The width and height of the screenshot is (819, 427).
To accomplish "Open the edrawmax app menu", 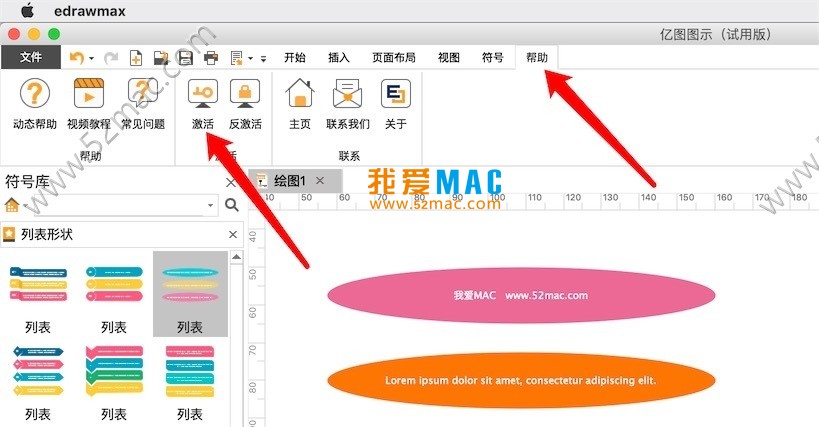I will [90, 11].
